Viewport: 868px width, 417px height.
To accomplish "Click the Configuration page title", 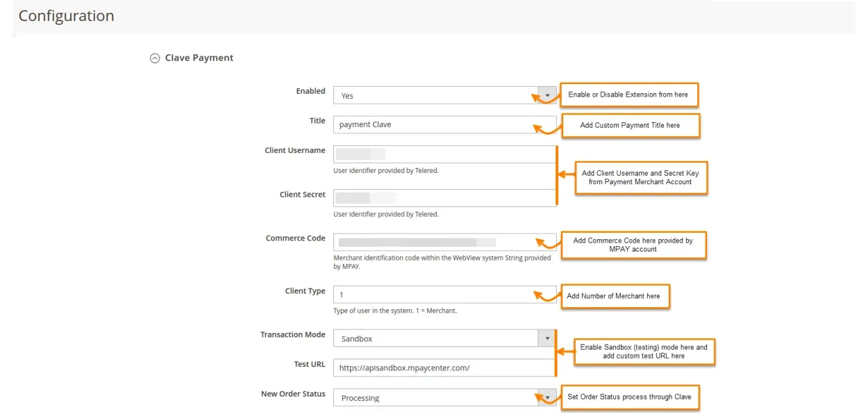I will (66, 16).
